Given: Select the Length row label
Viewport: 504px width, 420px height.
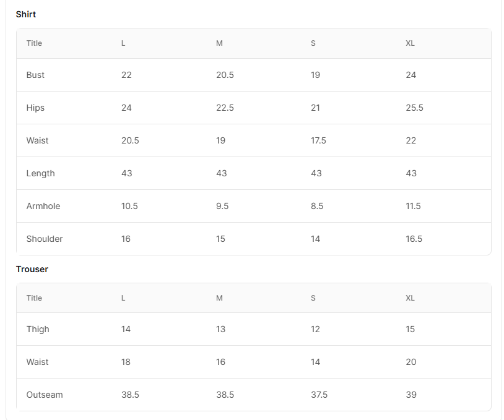Looking at the screenshot, I should point(40,173).
